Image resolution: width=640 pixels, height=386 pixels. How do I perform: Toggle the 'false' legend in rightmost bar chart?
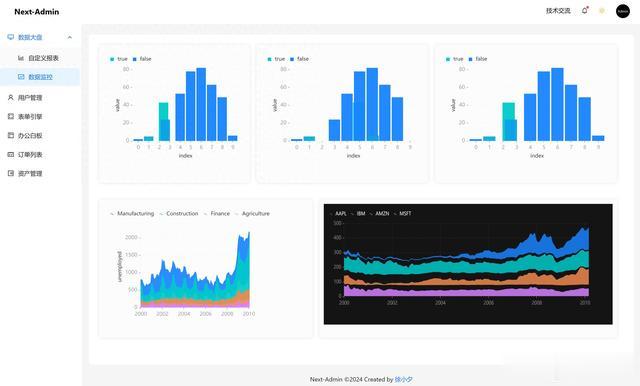tap(478, 59)
